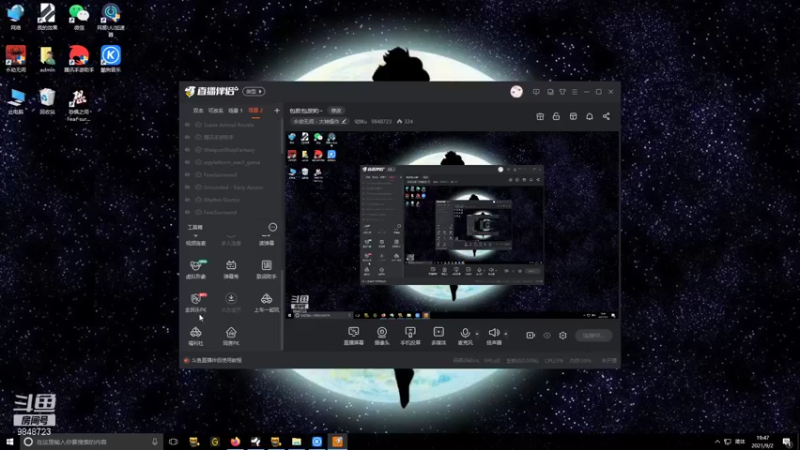Open the recording camera icon in bottom bar

coord(531,335)
